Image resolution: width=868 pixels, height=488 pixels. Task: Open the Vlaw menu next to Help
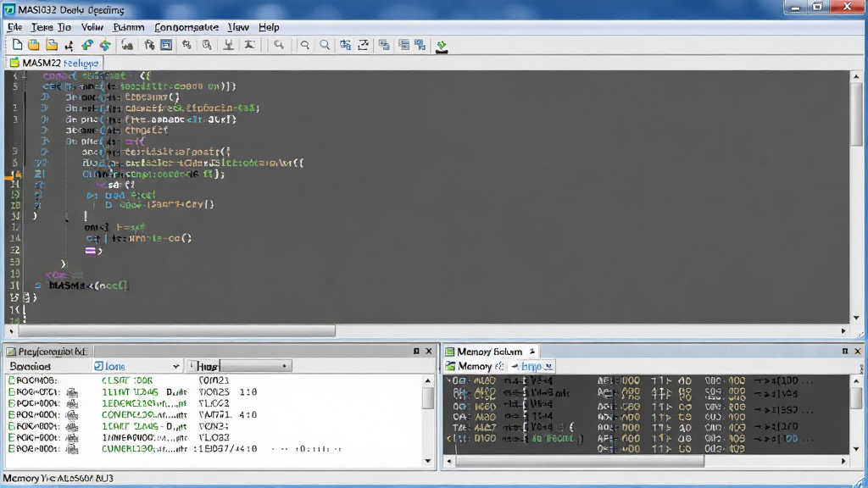[x=238, y=27]
